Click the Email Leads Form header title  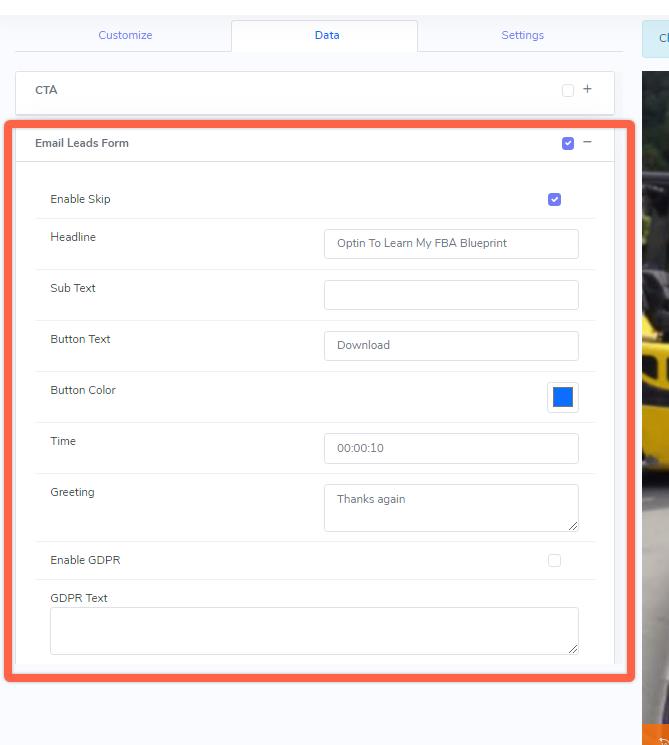pos(82,143)
